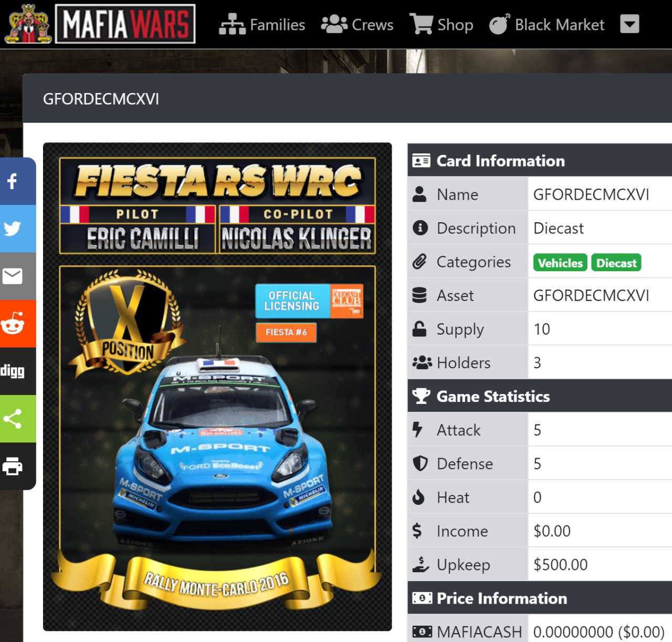Screen dimensions: 672x642
Task: Click the page title GFORDECMCXVI header
Action: [x=101, y=99]
